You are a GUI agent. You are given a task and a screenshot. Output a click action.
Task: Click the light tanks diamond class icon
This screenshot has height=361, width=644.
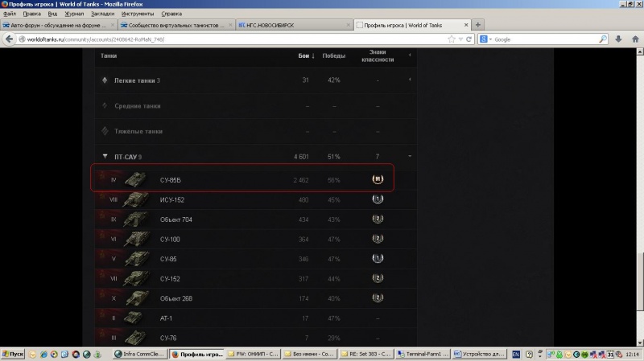105,80
